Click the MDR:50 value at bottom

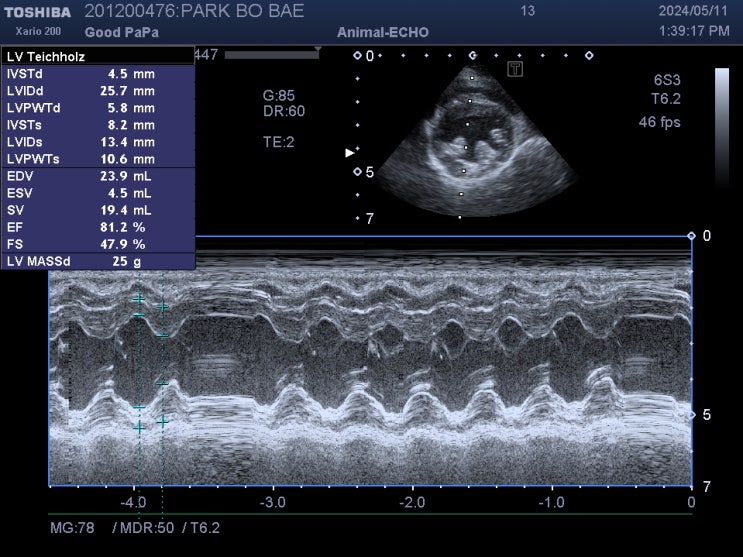(x=147, y=528)
